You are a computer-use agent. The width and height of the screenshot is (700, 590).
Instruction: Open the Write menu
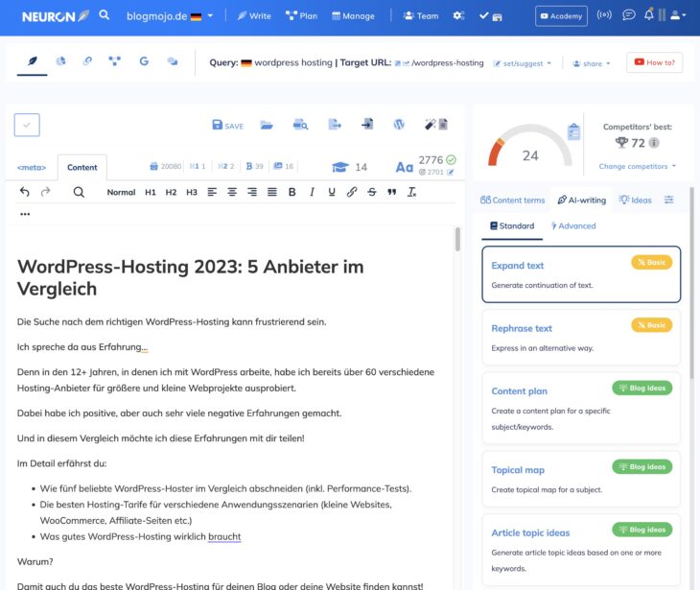click(x=254, y=15)
